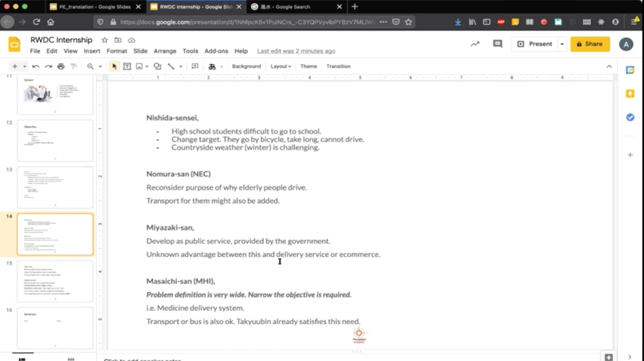This screenshot has height=361, width=644.
Task: Click the Transition button
Action: point(338,66)
